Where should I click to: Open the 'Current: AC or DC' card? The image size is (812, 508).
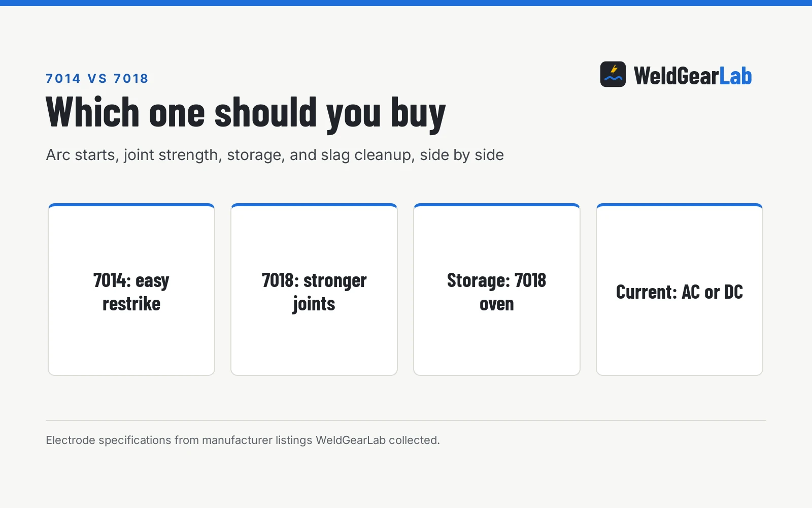coord(680,290)
